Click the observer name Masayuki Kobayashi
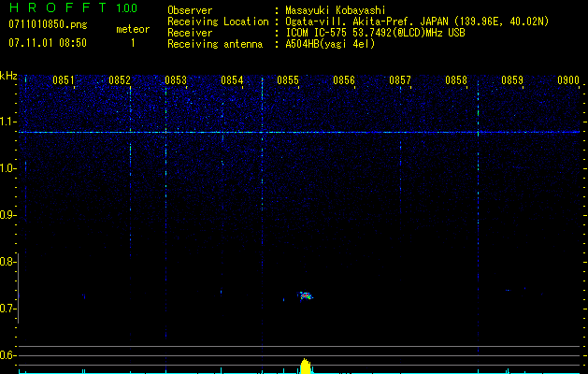The image size is (588, 374). (336, 10)
